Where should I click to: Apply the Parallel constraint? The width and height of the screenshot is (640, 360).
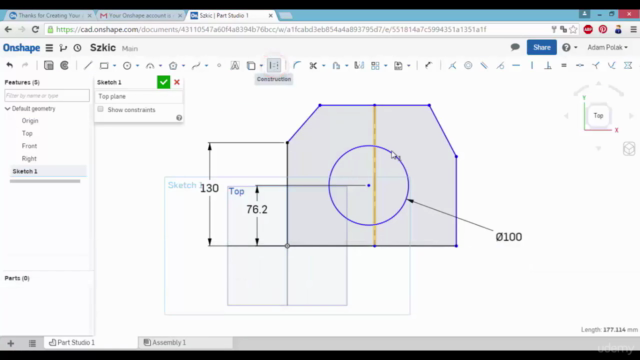(x=484, y=65)
